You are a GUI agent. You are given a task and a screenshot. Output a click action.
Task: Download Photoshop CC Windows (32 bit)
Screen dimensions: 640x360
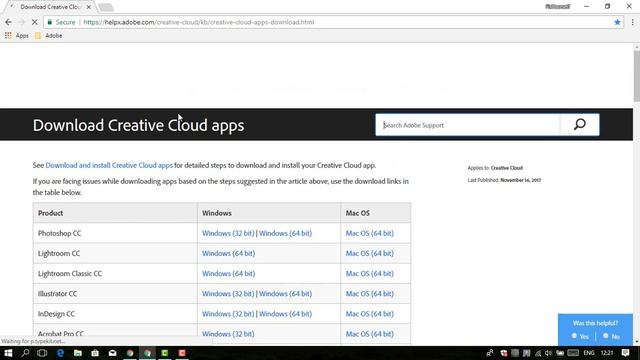(x=228, y=233)
